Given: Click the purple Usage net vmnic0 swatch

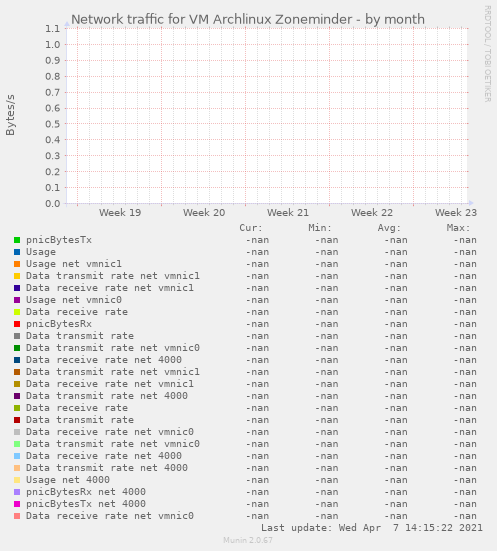Looking at the screenshot, I should coord(17,300).
